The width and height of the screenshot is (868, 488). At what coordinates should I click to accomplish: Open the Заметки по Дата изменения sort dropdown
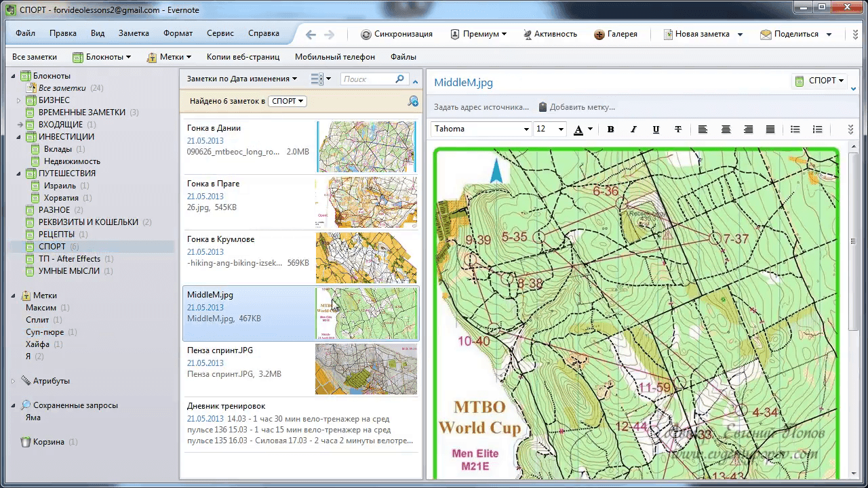click(242, 79)
